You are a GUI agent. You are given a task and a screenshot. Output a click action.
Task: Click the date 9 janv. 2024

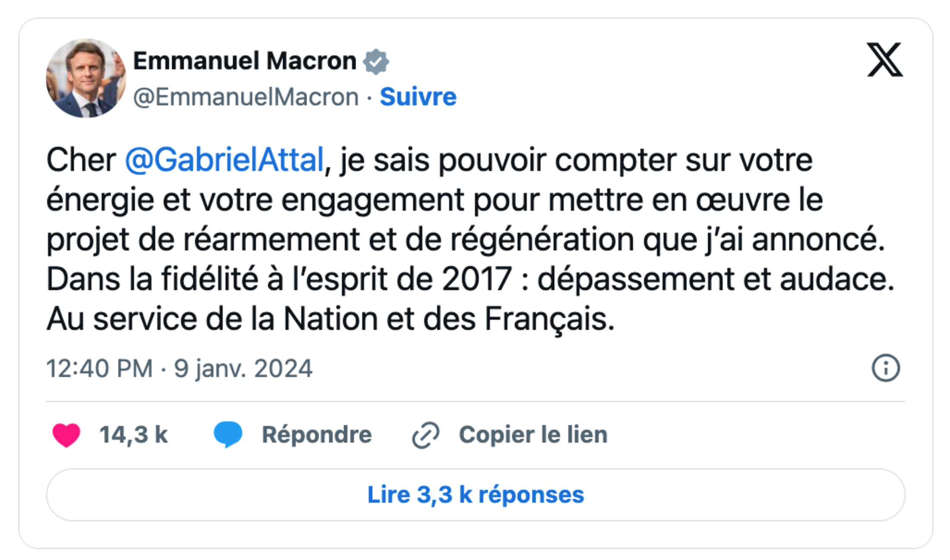(x=243, y=369)
